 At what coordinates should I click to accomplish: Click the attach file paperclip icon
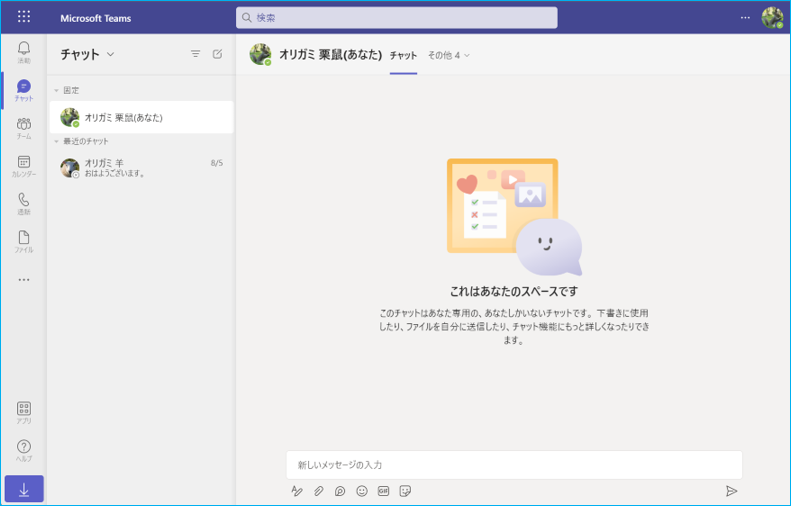[x=319, y=491]
